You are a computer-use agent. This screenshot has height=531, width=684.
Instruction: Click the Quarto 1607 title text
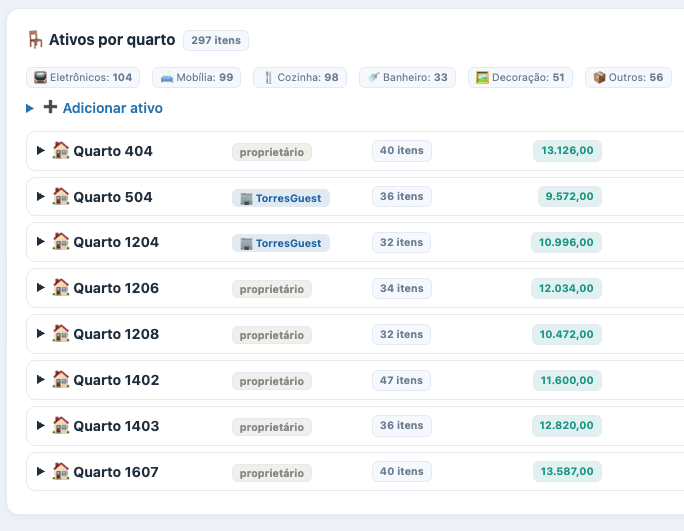pos(116,472)
